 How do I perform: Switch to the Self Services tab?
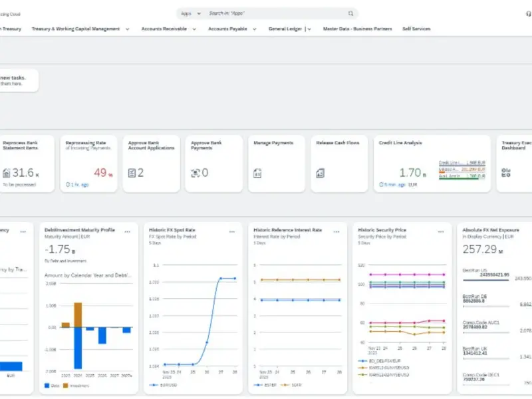(416, 29)
